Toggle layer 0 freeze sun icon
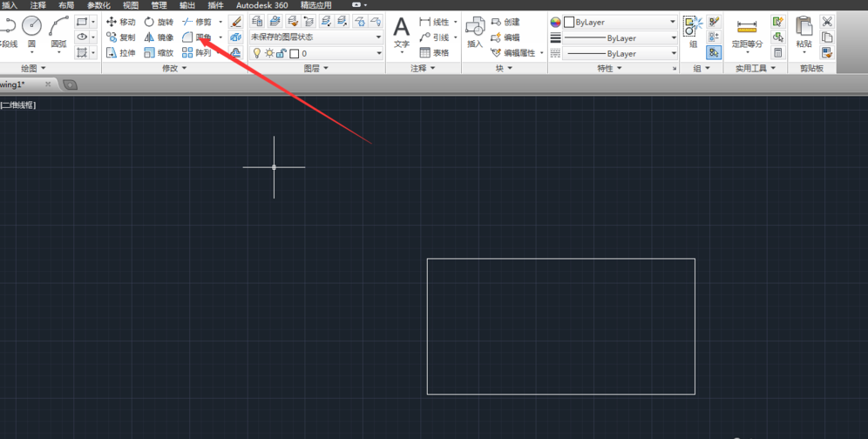 pyautogui.click(x=269, y=53)
